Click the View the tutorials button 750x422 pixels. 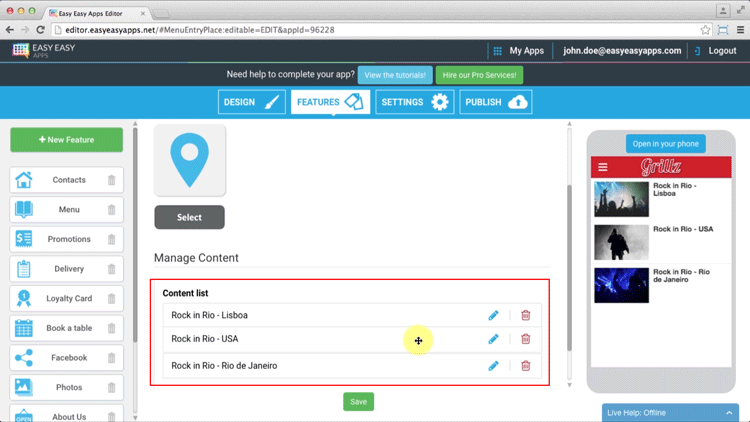pyautogui.click(x=394, y=75)
